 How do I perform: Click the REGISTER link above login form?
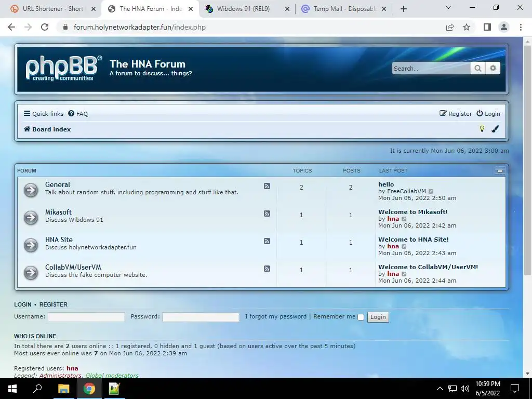[54, 304]
